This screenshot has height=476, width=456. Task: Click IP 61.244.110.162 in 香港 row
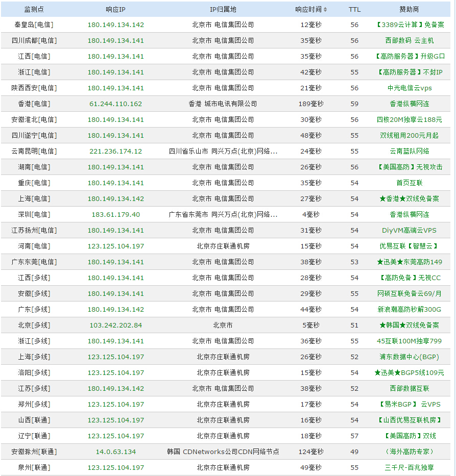[116, 104]
